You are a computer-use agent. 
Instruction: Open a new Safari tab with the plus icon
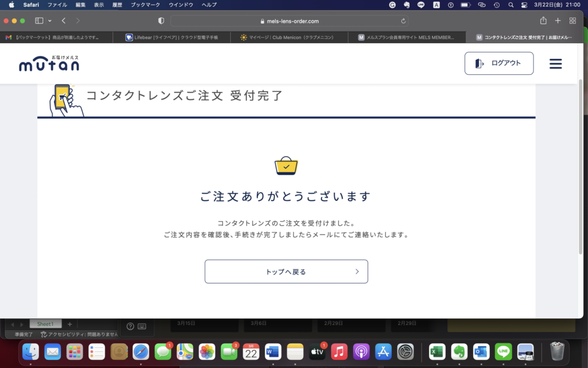(x=557, y=21)
